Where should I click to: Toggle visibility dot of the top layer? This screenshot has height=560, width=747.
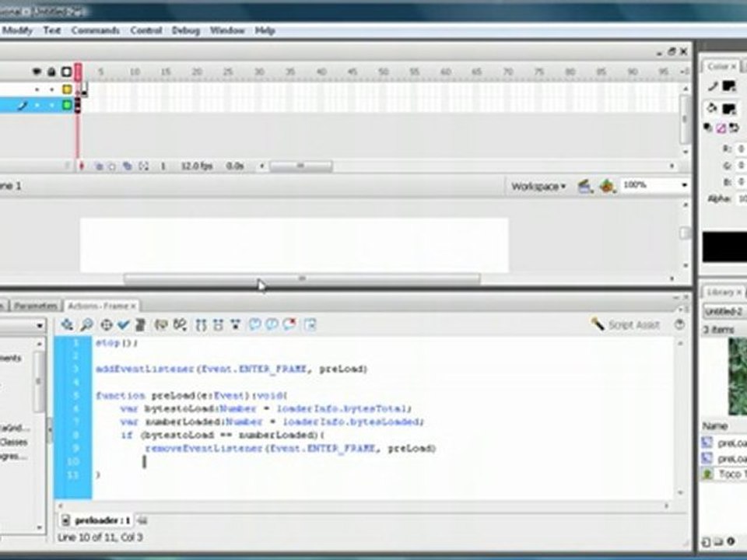tap(37, 89)
